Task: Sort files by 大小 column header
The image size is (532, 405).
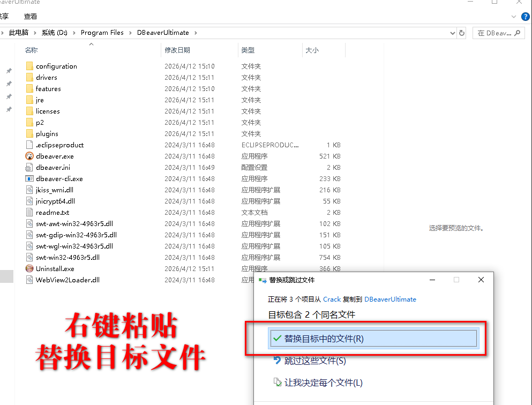Action: [312, 50]
